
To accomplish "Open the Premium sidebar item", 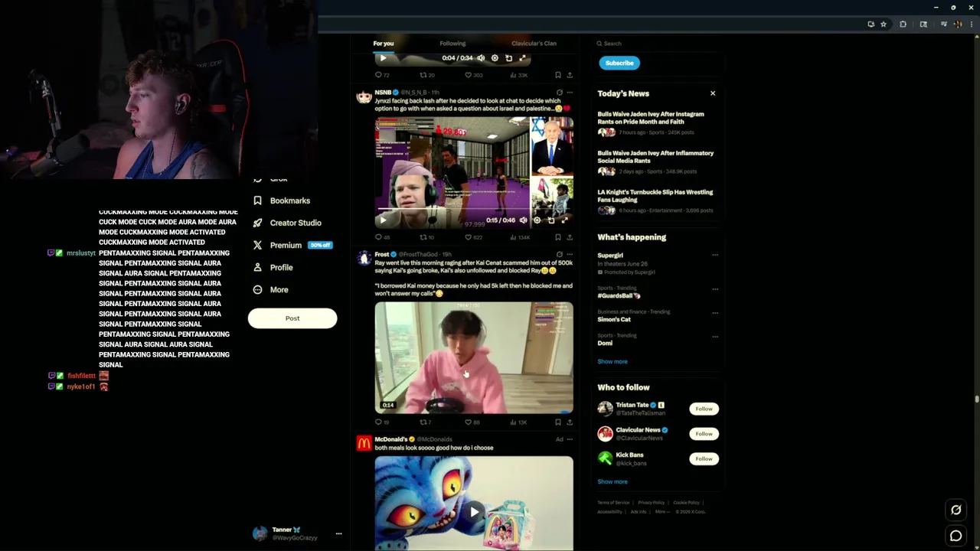I will point(291,245).
